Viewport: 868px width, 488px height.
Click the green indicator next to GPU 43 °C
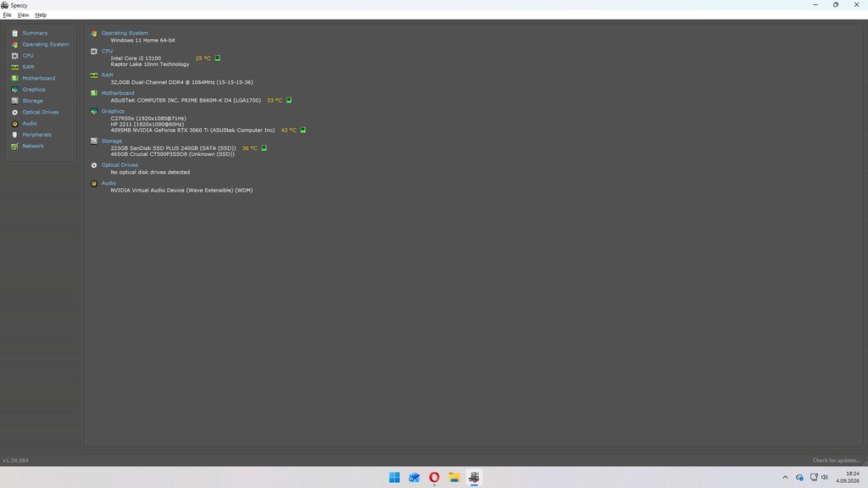point(303,130)
